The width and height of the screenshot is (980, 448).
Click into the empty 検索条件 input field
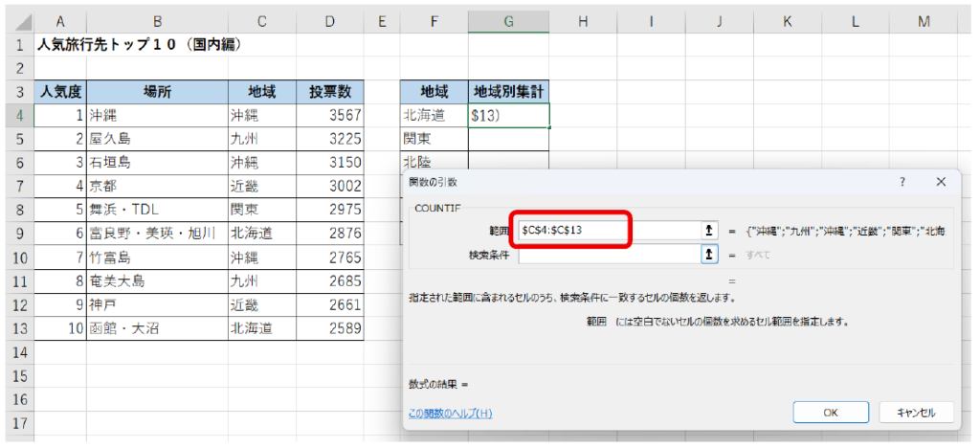coord(608,255)
